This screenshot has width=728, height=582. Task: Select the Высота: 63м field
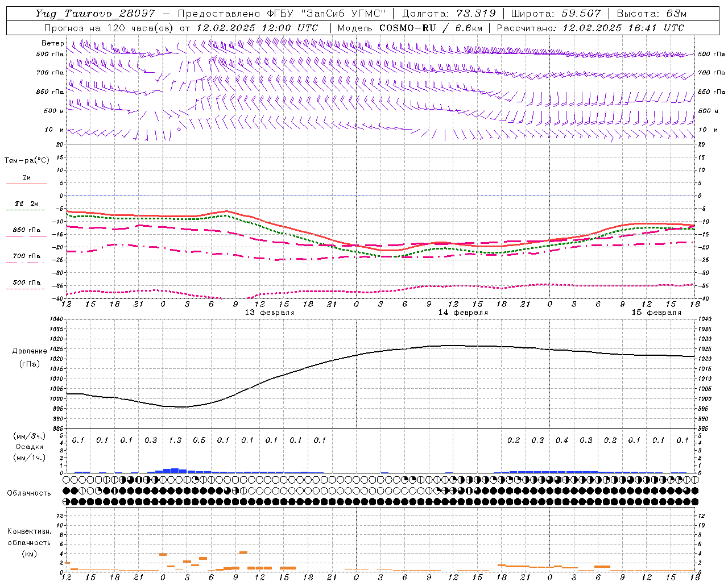click(652, 14)
